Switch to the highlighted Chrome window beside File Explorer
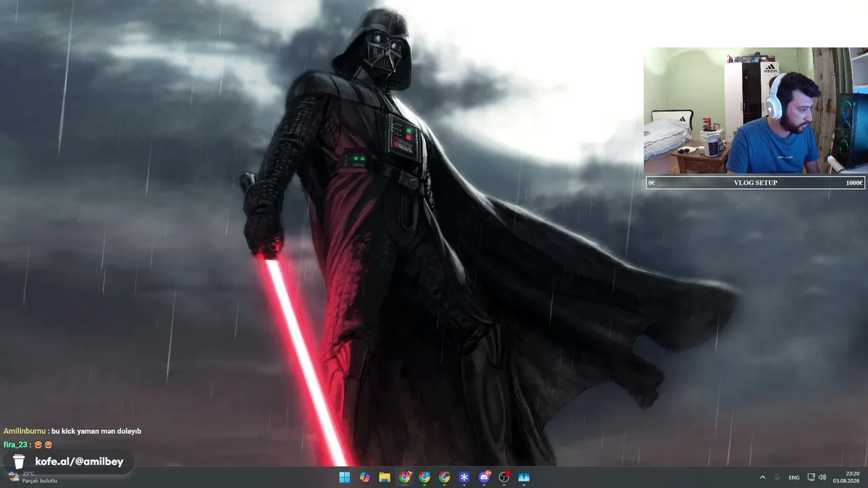The image size is (868, 488). tap(405, 477)
